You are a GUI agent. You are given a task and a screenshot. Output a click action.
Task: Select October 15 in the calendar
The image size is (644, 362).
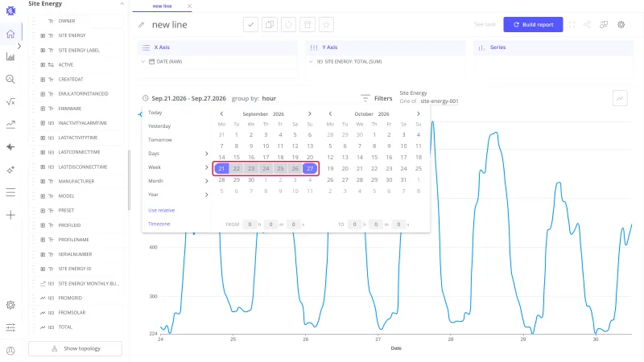coord(374,157)
